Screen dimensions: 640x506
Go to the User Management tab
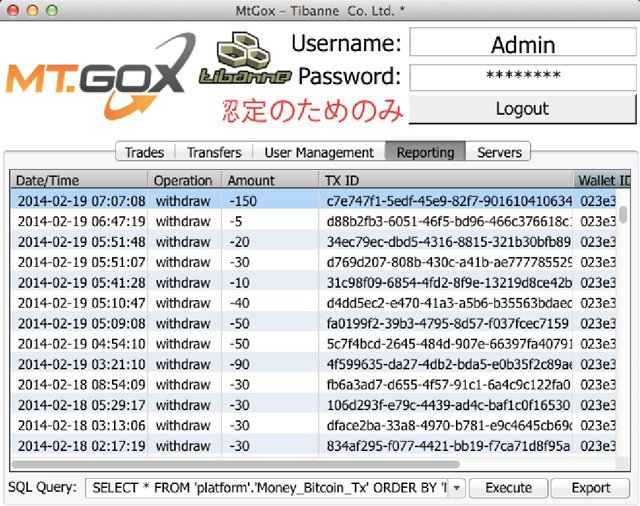click(319, 152)
